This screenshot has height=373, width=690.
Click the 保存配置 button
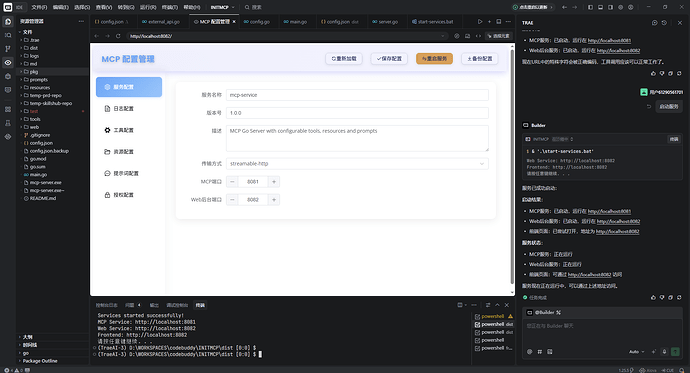click(389, 59)
